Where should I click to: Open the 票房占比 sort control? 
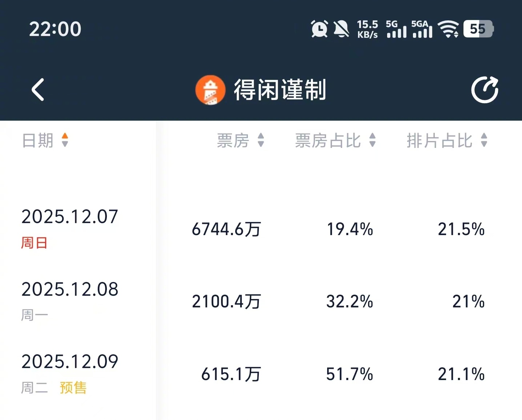tap(373, 141)
